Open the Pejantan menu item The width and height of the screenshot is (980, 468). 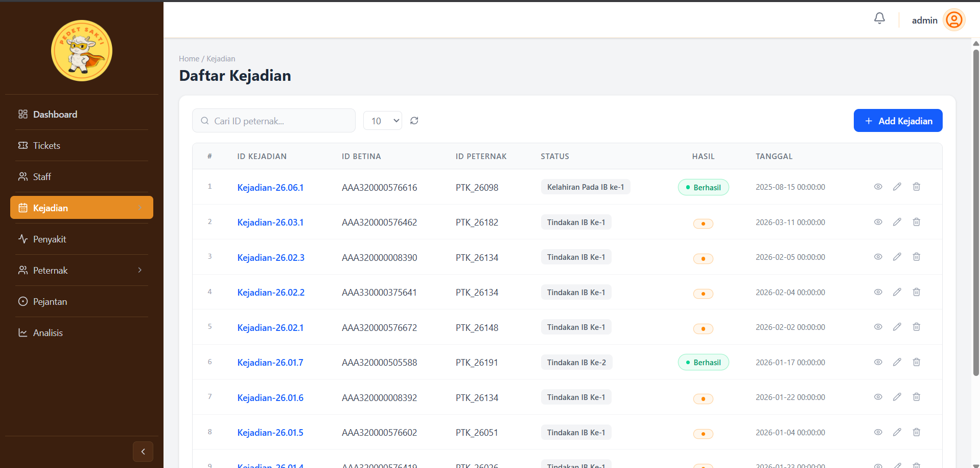click(x=82, y=301)
